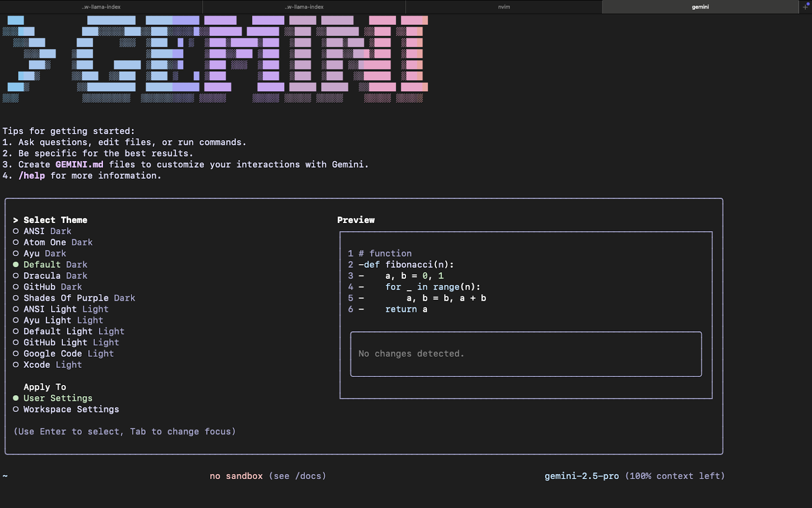Image resolution: width=812 pixels, height=508 pixels.
Task: Click the 'for _ in range(n):' line
Action: tap(433, 287)
